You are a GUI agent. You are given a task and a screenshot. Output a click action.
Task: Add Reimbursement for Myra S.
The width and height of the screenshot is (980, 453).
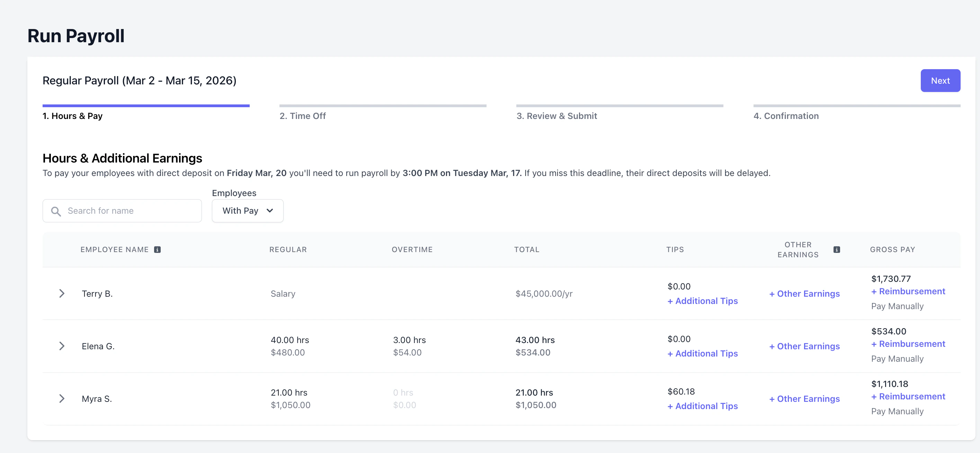(908, 396)
